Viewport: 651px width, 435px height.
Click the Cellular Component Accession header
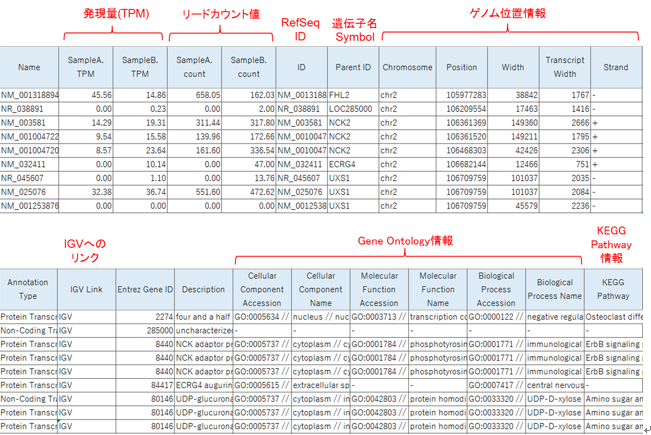(x=262, y=289)
